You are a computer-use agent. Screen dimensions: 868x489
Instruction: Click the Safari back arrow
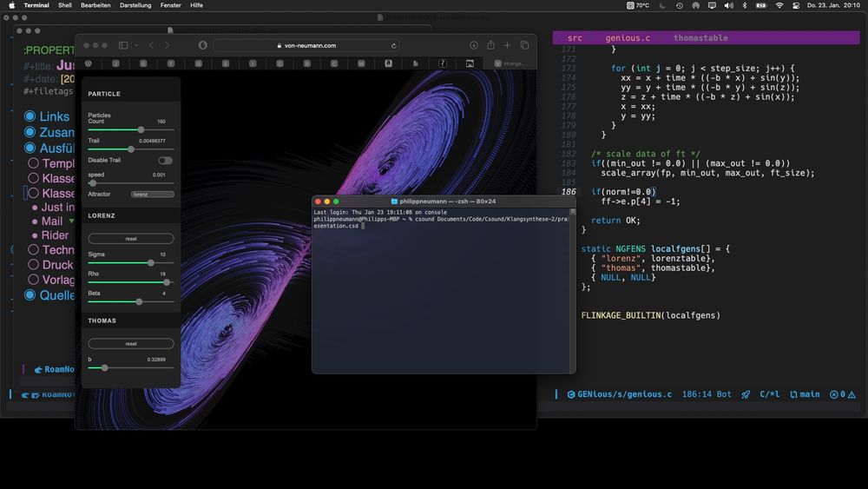[151, 45]
